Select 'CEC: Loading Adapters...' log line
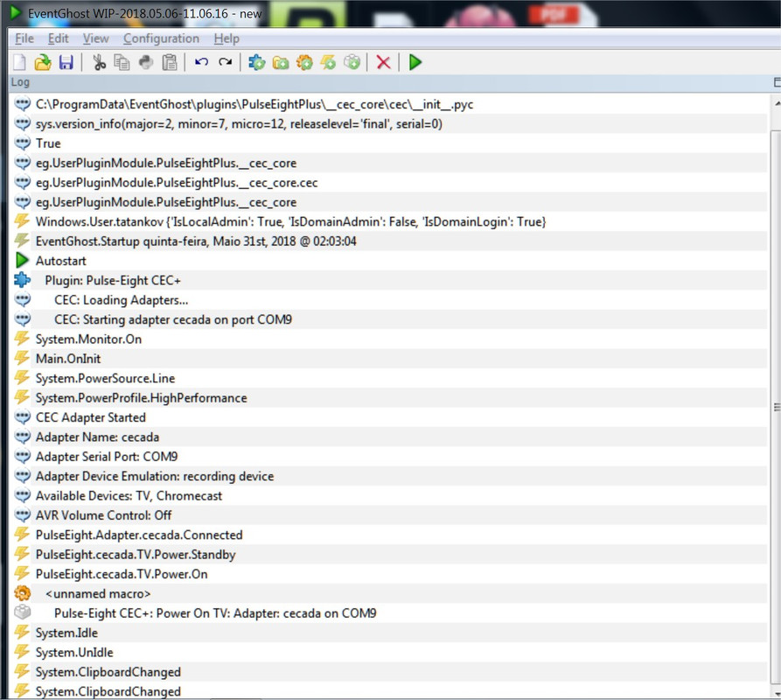The height and width of the screenshot is (700, 781). click(390, 300)
